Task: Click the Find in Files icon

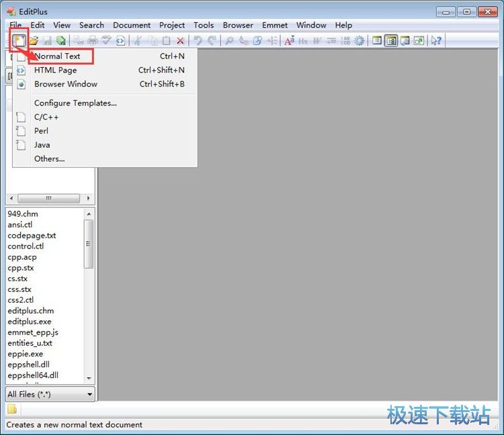Action: pos(257,41)
